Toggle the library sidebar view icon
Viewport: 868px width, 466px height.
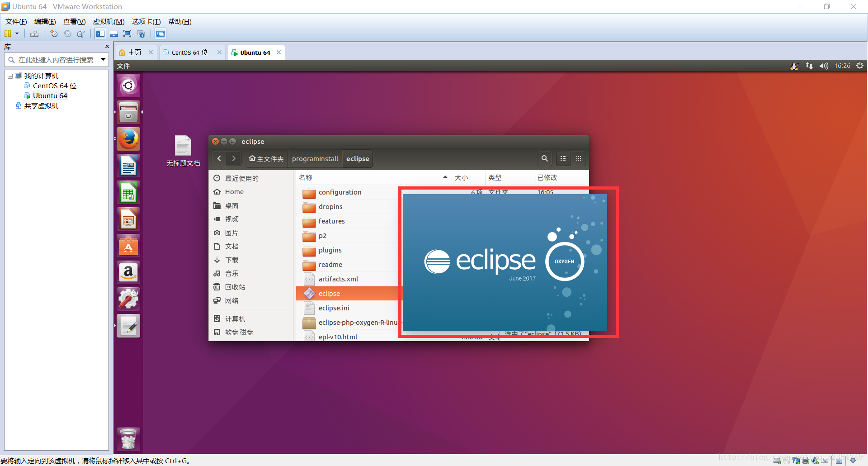[100, 33]
